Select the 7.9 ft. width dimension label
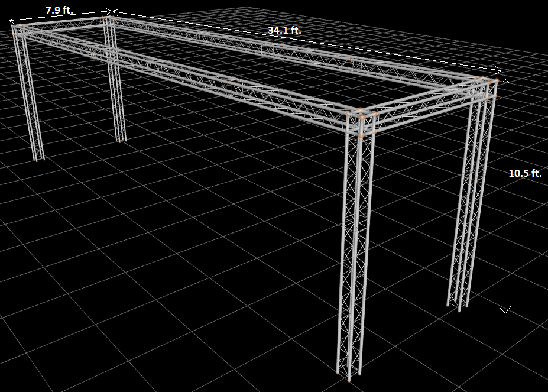This screenshot has width=548, height=392. pyautogui.click(x=60, y=10)
